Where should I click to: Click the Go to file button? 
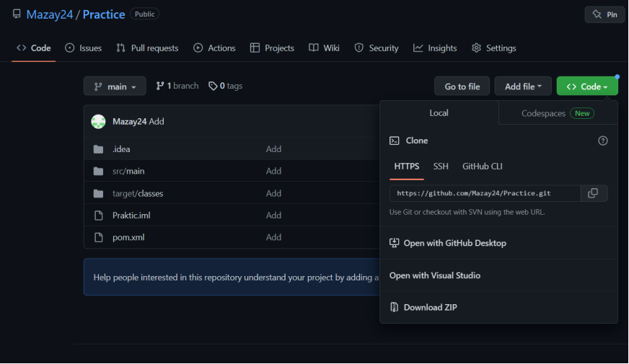tap(462, 86)
